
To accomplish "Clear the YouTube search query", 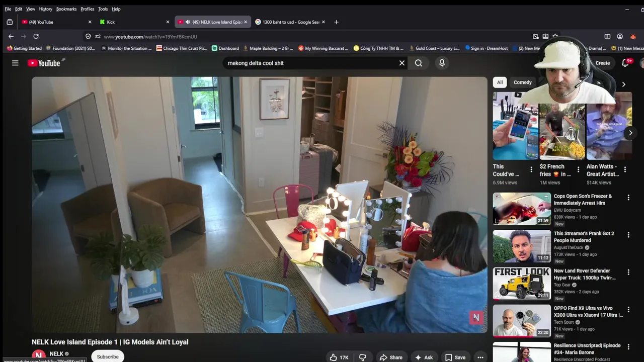I will (402, 63).
